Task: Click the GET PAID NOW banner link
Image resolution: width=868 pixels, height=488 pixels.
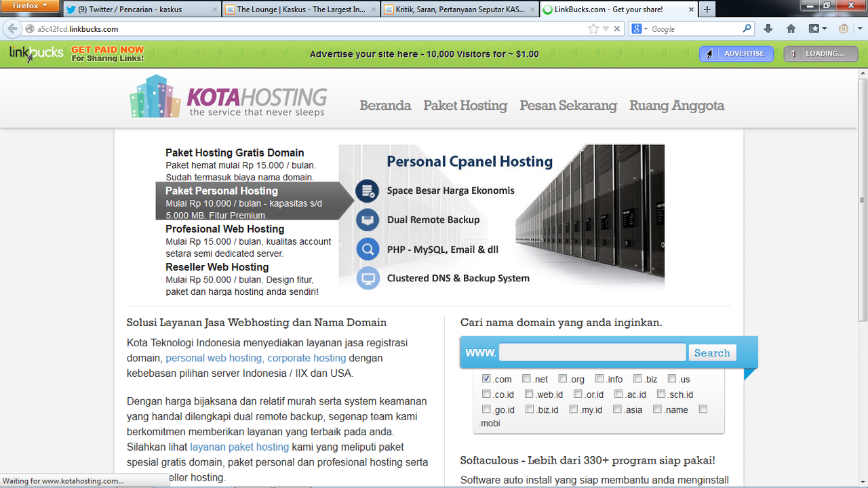Action: 107,54
